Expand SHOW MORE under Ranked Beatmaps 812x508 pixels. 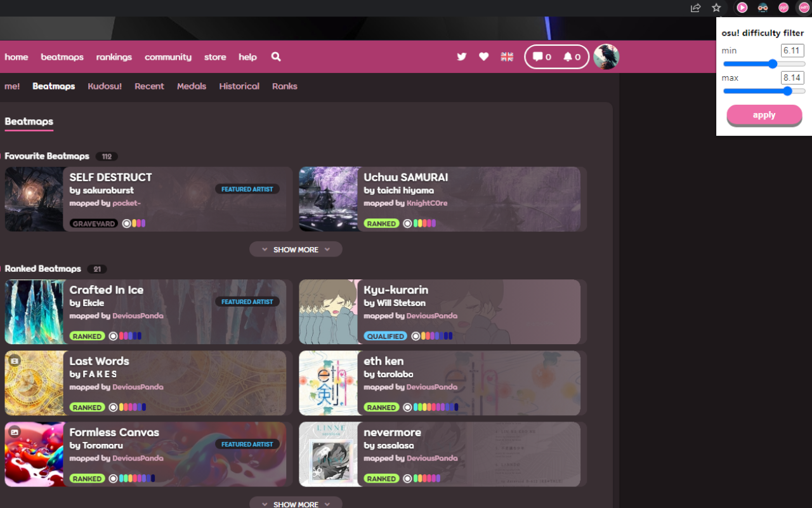(296, 503)
